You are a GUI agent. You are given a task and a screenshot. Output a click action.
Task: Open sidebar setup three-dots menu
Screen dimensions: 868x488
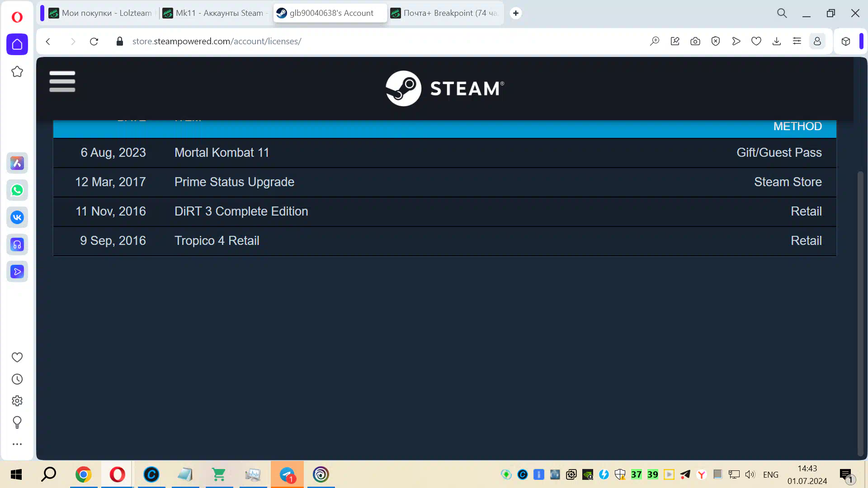(x=17, y=444)
